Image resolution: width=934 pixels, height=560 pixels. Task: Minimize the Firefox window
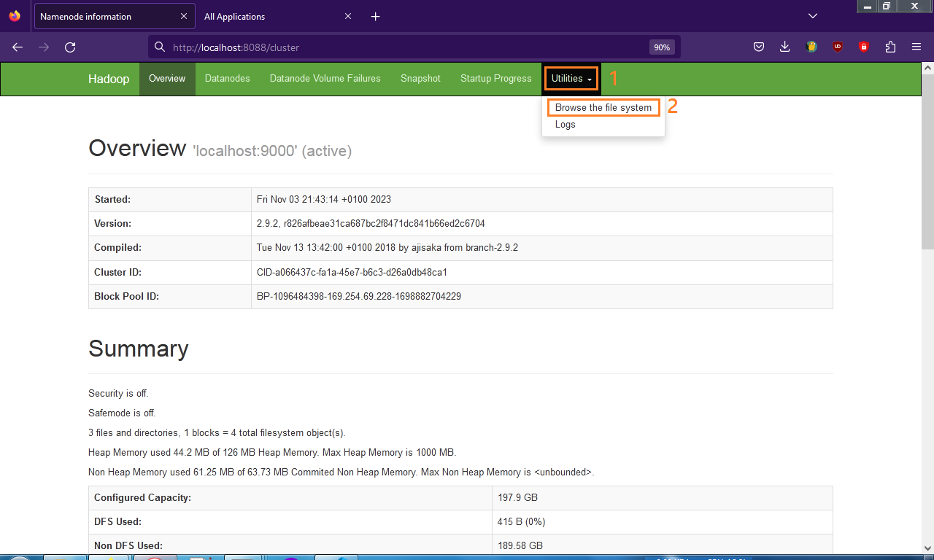tap(867, 6)
